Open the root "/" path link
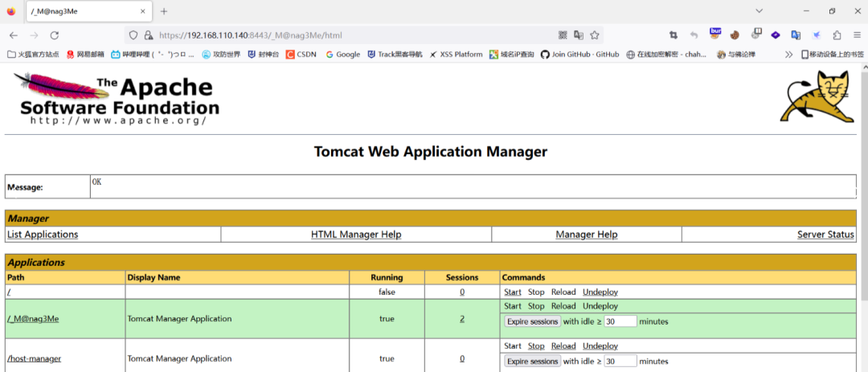The height and width of the screenshot is (372, 868). click(x=8, y=292)
